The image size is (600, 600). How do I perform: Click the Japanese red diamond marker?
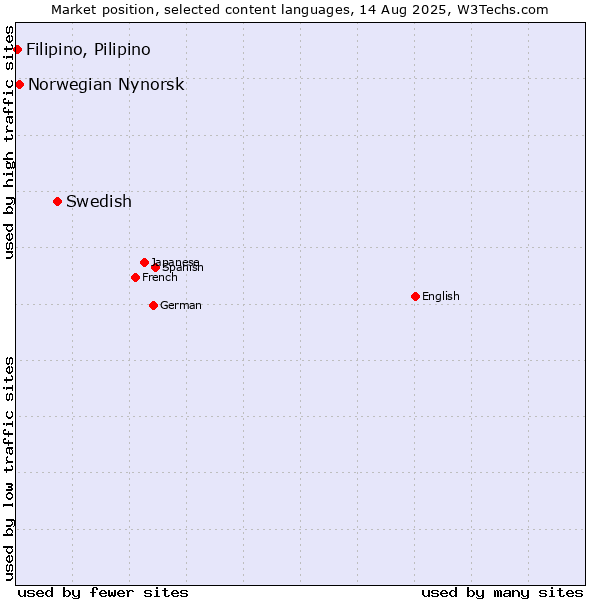coord(144,262)
